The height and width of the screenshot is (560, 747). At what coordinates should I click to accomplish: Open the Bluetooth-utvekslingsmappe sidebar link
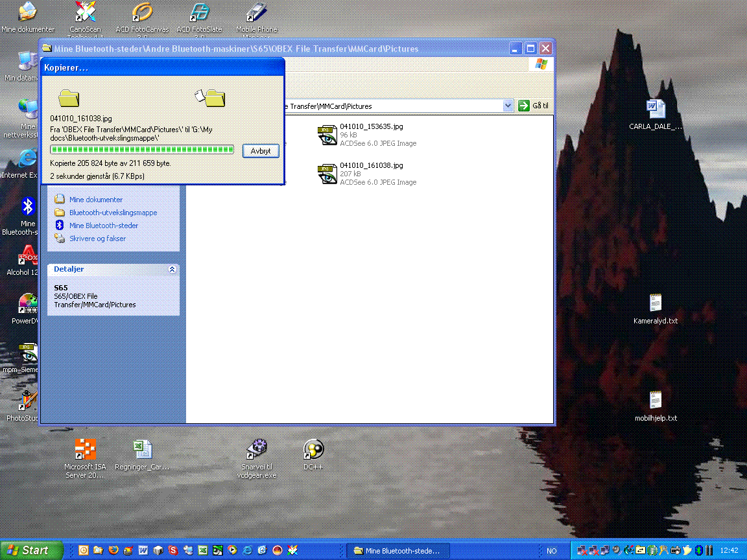click(x=113, y=213)
